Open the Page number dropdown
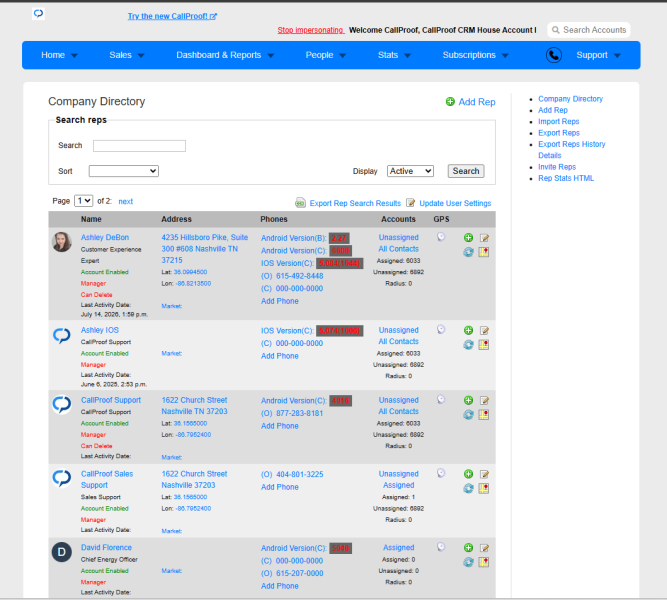667x600 pixels. pos(83,201)
